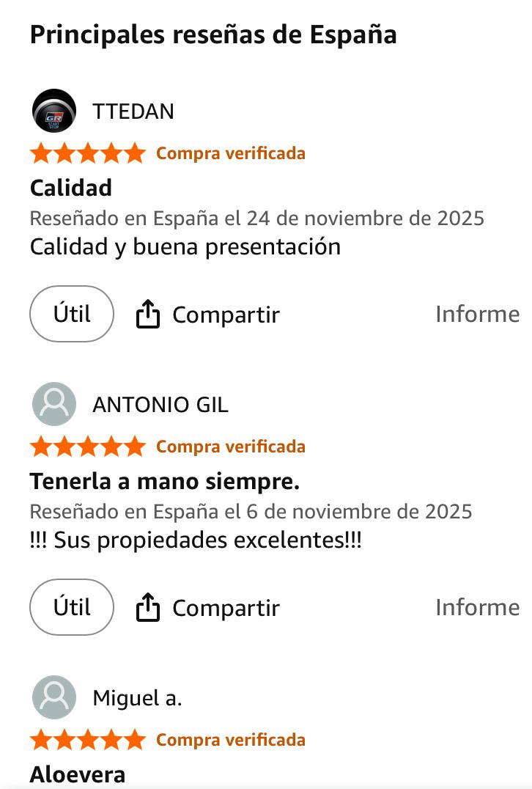532x789 pixels.
Task: Click the Miguel a. reviewer name
Action: (x=137, y=698)
